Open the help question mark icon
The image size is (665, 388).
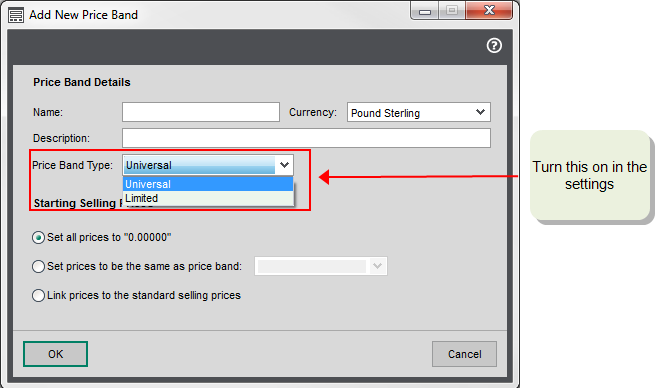coord(494,45)
